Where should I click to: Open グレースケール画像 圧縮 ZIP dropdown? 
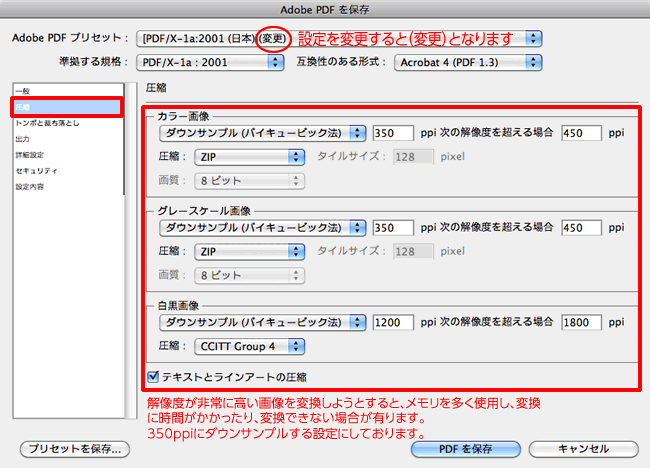point(250,252)
